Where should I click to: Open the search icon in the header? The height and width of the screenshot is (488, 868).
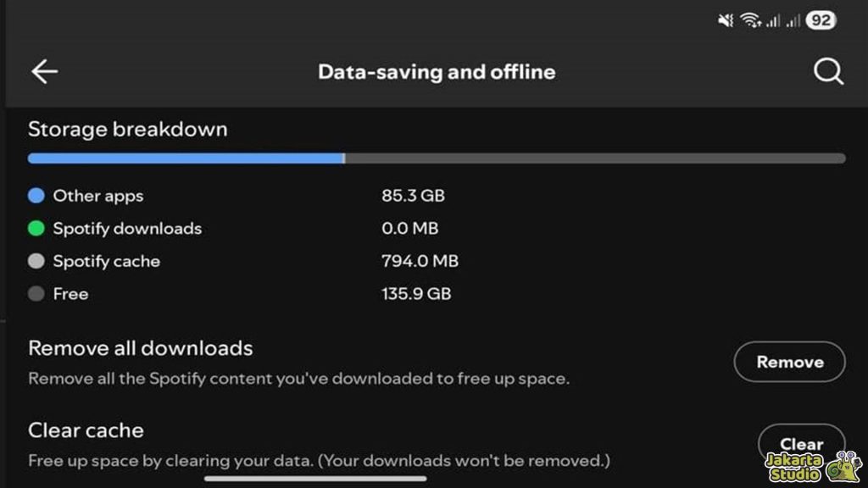(827, 72)
